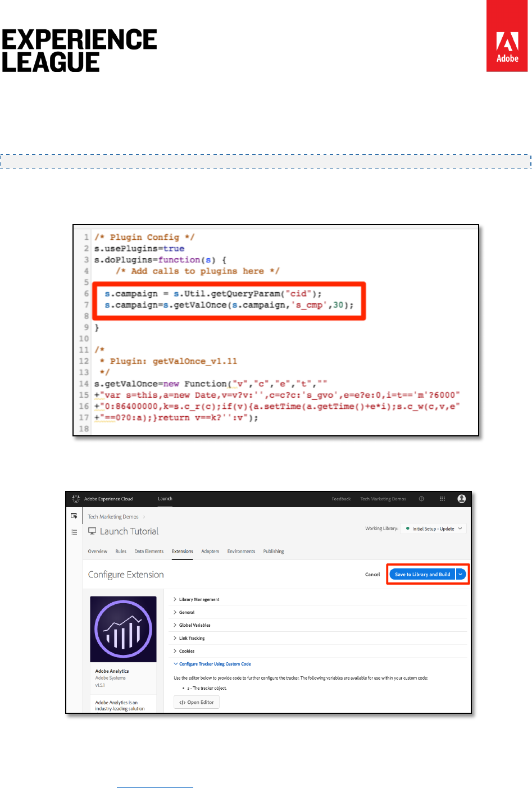Click the Adobe Experience Cloud logo icon
532x788 pixels.
pyautogui.click(x=76, y=499)
